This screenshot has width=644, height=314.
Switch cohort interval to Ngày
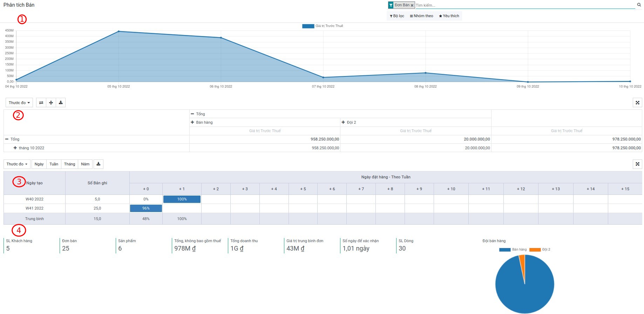point(39,164)
